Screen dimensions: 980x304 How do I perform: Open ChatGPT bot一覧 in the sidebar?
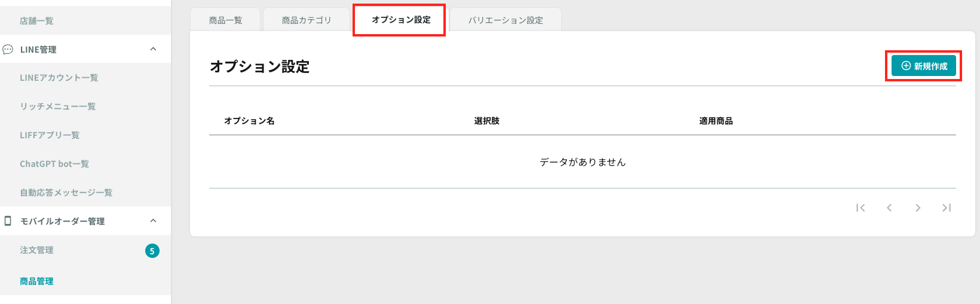[x=54, y=164]
